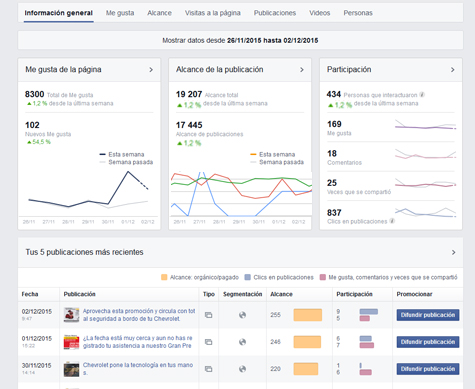
Task: Click the info icon next to Personas que interactuaron
Action: (422, 95)
